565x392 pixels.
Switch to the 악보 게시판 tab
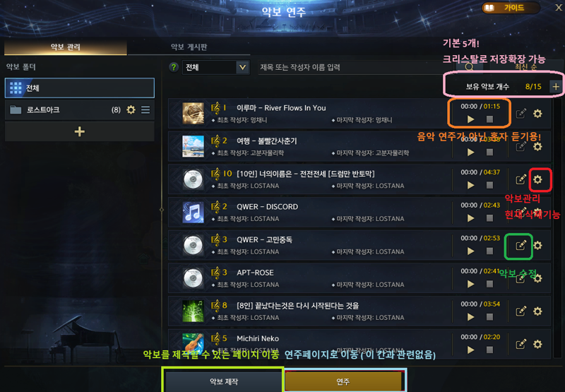pyautogui.click(x=189, y=47)
